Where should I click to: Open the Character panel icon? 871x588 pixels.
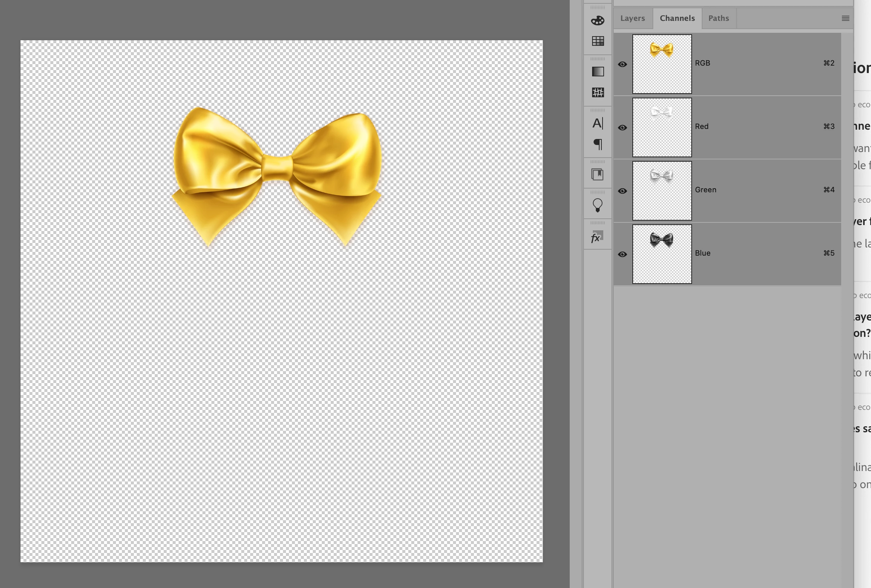click(597, 123)
